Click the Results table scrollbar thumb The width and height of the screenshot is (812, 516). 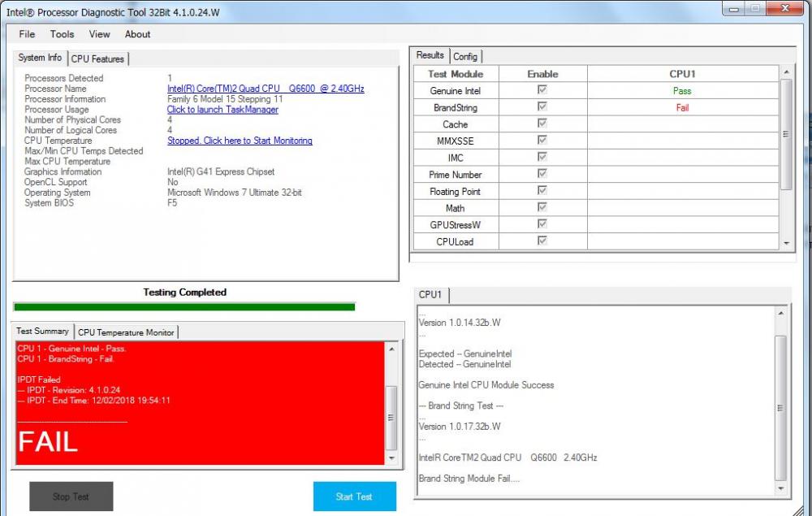click(786, 134)
